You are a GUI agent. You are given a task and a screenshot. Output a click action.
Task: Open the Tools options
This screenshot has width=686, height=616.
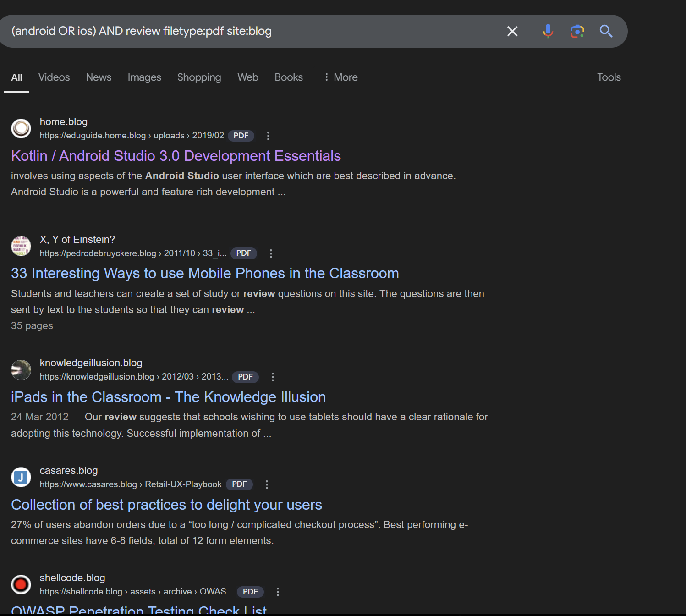coord(609,77)
